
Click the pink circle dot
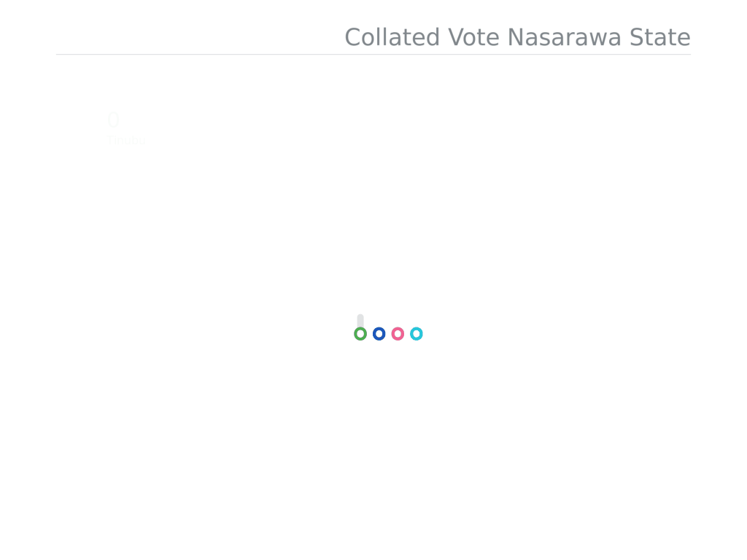398,334
